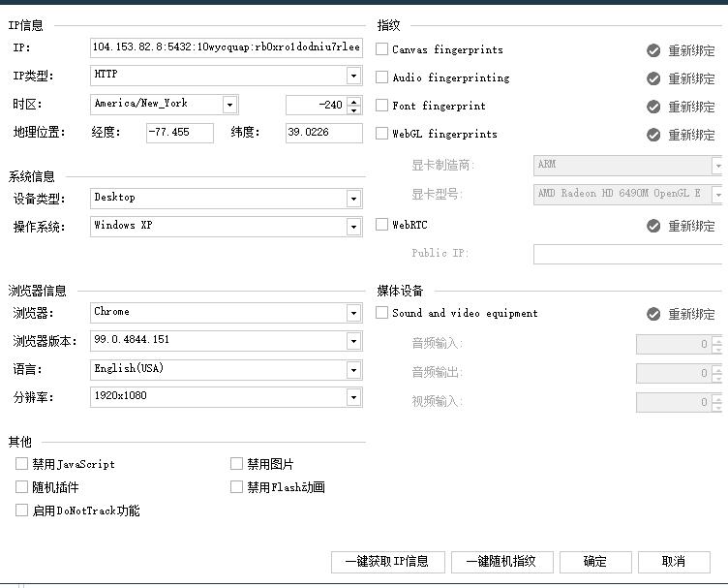Check the Font fingerprint option
Screen dimensions: 728x588
pyautogui.click(x=381, y=106)
